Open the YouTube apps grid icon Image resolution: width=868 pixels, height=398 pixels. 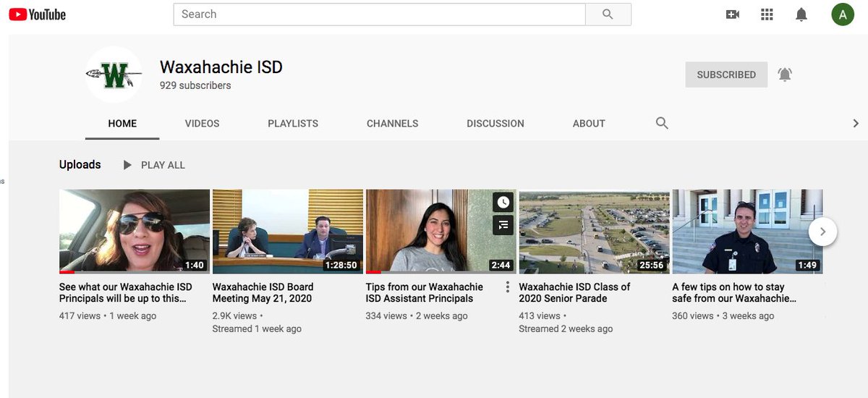pyautogui.click(x=767, y=14)
